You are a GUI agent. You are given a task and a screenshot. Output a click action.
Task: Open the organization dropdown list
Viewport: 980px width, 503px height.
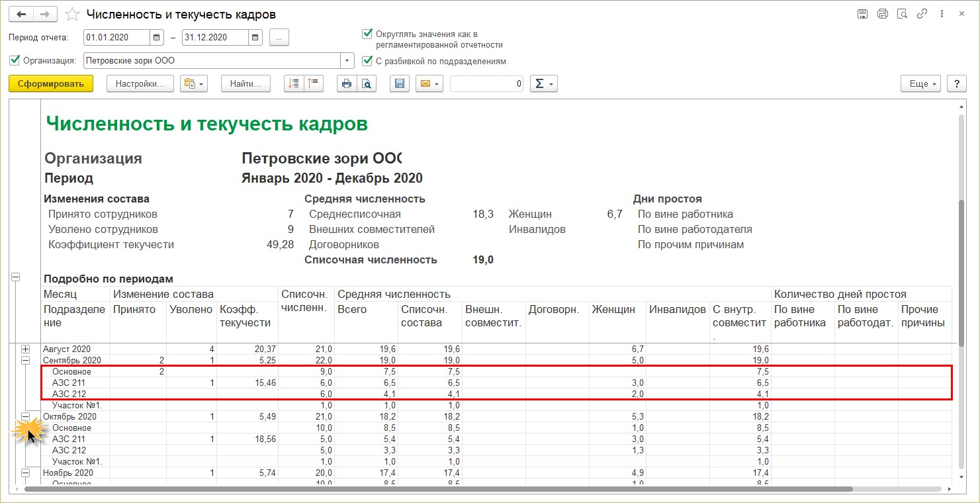[x=348, y=61]
